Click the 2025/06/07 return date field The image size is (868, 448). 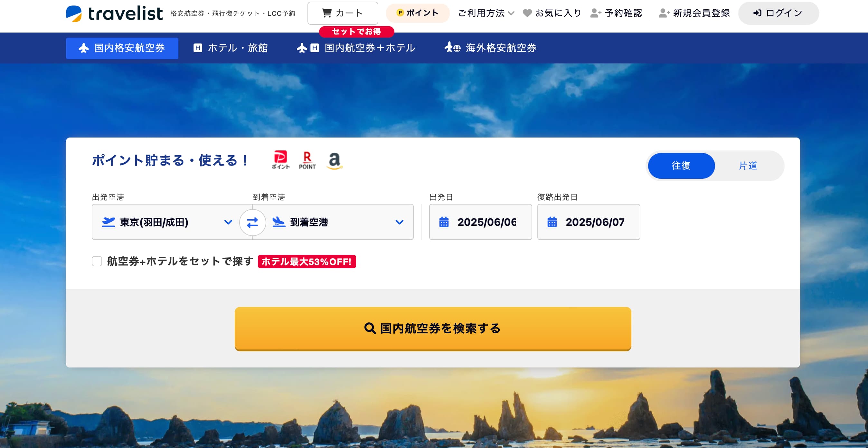588,222
